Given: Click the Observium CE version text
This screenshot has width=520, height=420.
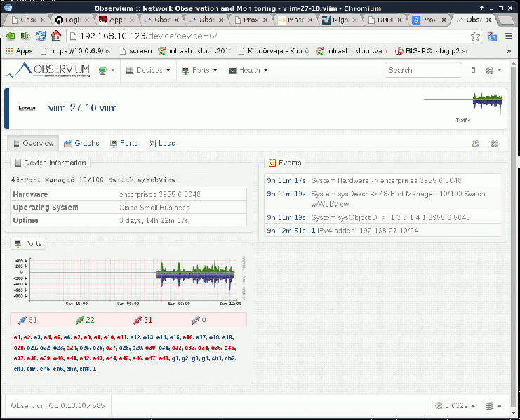Looking at the screenshot, I should click(58, 405).
